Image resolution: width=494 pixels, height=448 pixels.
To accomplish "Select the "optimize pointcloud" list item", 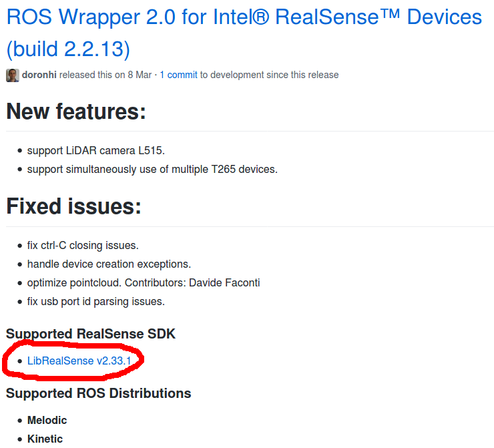I will (144, 283).
